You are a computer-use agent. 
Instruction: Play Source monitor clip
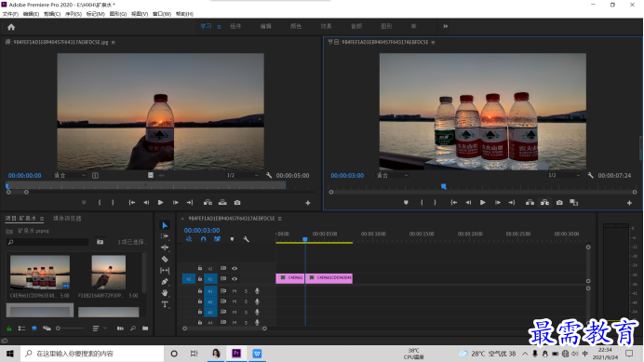161,203
